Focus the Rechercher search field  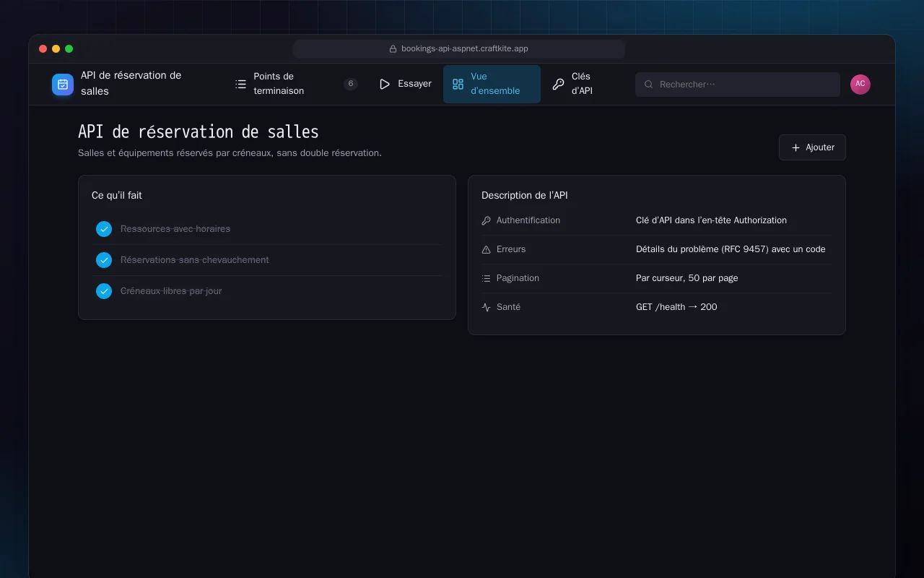coord(738,85)
